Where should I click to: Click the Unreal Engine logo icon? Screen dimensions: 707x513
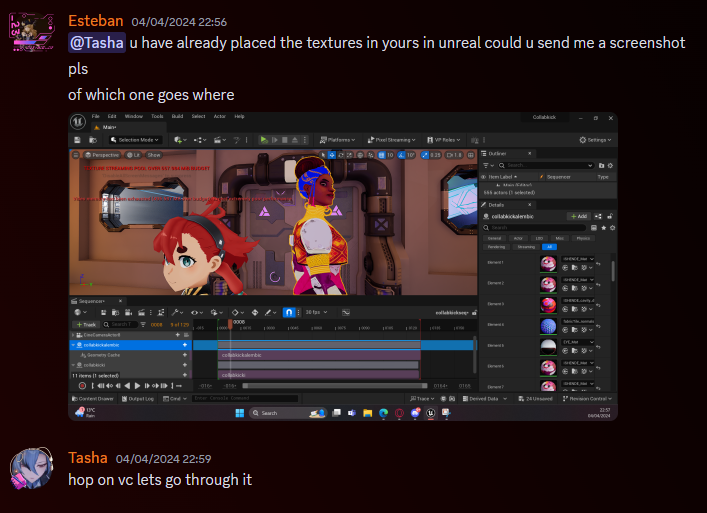(78, 121)
